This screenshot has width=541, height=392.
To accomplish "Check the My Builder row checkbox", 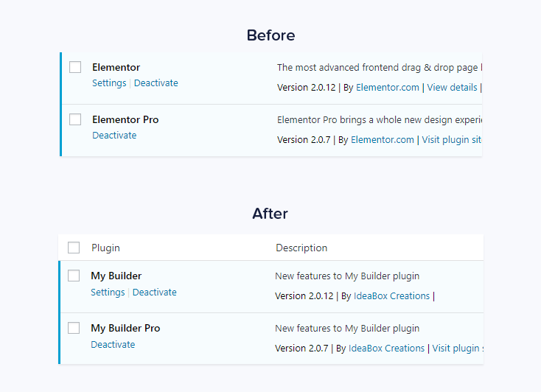I will [x=74, y=276].
